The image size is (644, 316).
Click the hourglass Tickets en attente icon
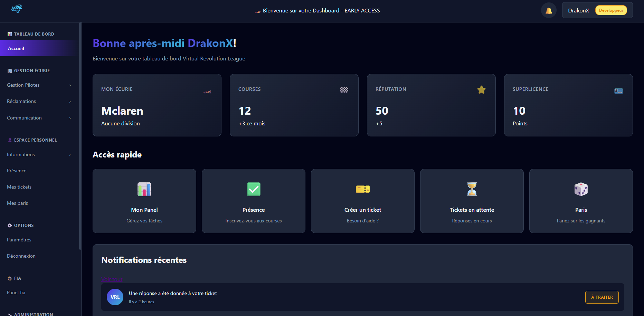(472, 189)
